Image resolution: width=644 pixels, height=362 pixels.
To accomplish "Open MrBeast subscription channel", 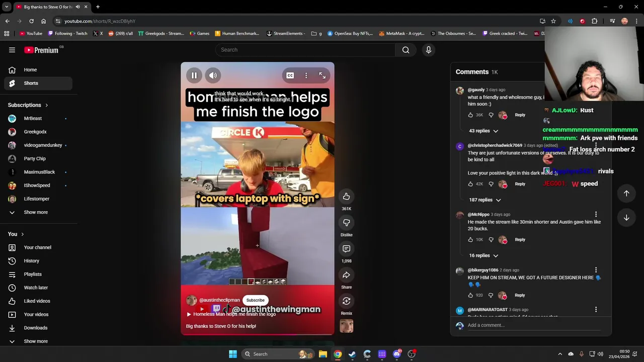I will pos(38,118).
